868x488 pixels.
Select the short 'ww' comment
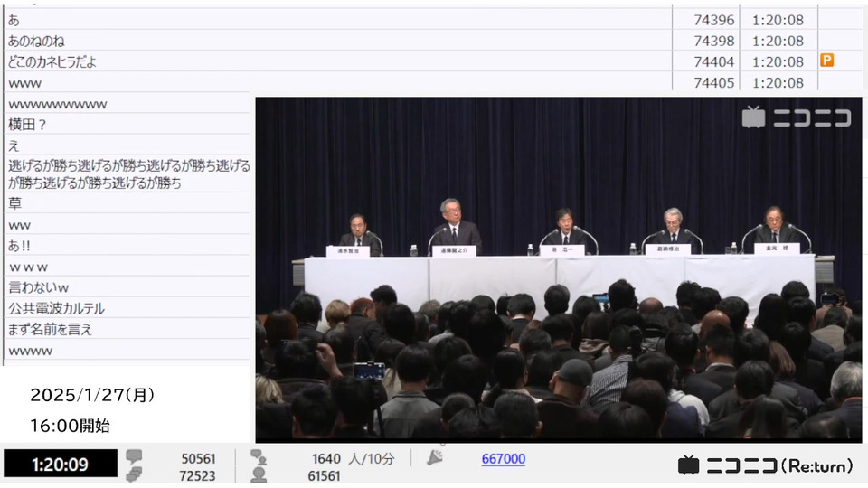tap(19, 225)
